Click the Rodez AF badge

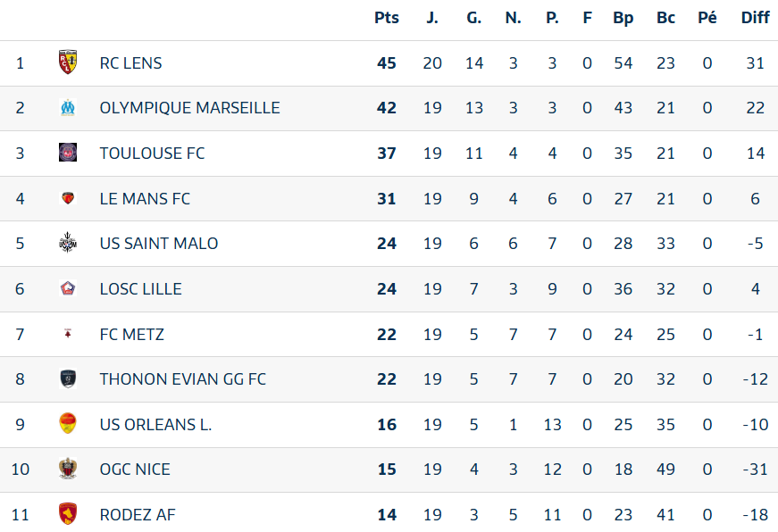pyautogui.click(x=68, y=513)
